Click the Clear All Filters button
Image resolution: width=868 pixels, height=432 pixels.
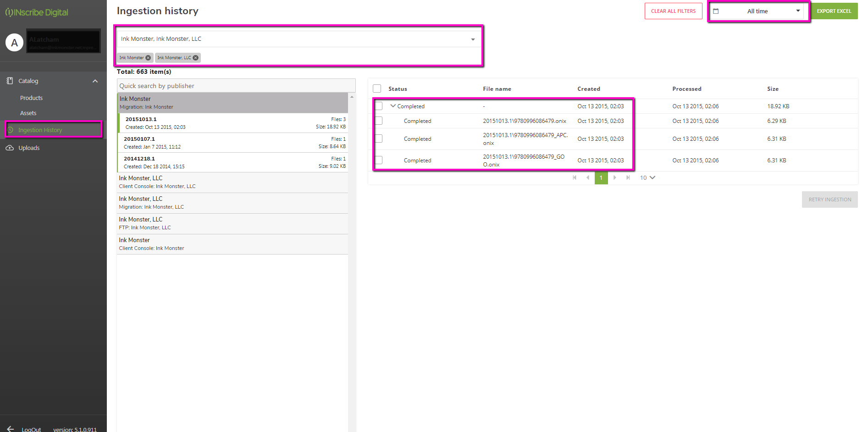tap(673, 11)
